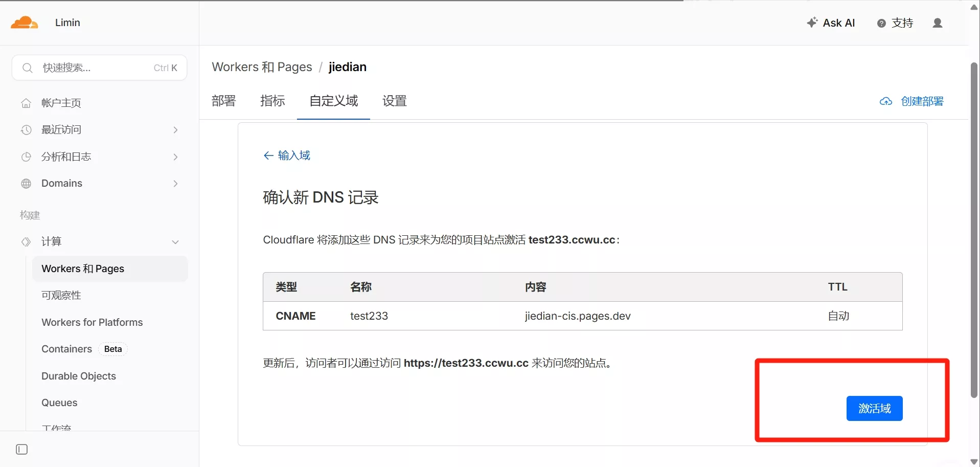Expand the 分析和日志 submenu chevron
Screen dimensions: 980x467
click(x=175, y=157)
